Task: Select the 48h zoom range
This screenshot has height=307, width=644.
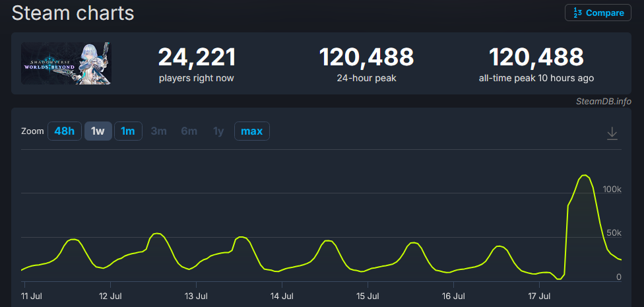Action: [65, 131]
